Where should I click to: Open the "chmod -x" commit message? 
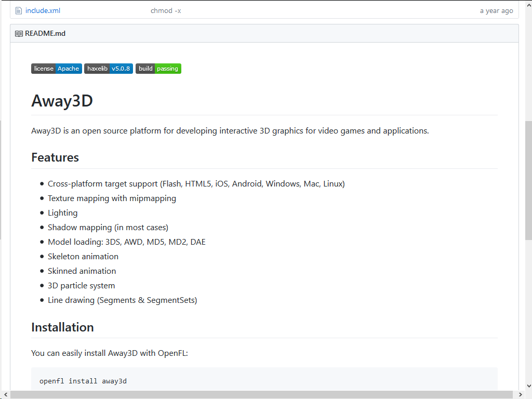tap(166, 10)
